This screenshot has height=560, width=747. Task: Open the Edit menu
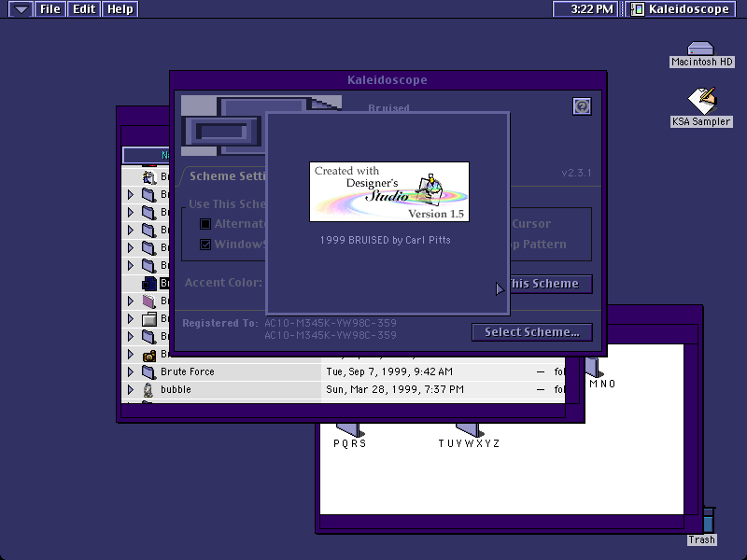click(84, 9)
